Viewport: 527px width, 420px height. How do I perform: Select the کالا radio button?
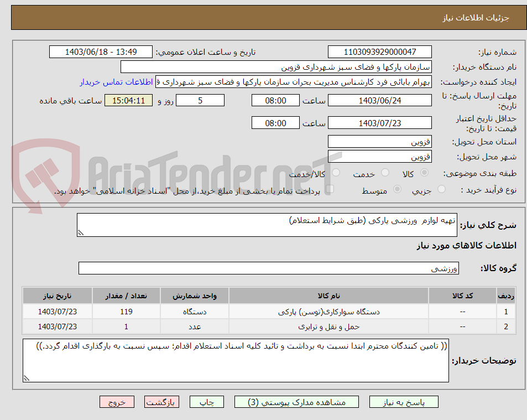pos(425,173)
